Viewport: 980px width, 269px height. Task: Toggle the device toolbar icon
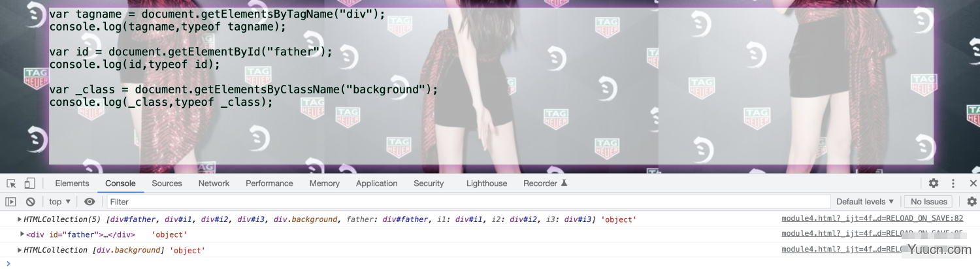click(x=30, y=183)
